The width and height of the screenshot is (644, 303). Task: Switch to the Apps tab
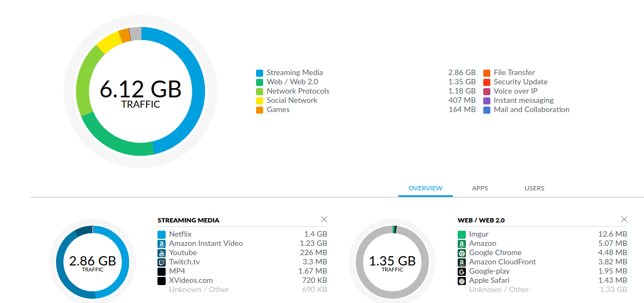pyautogui.click(x=480, y=188)
